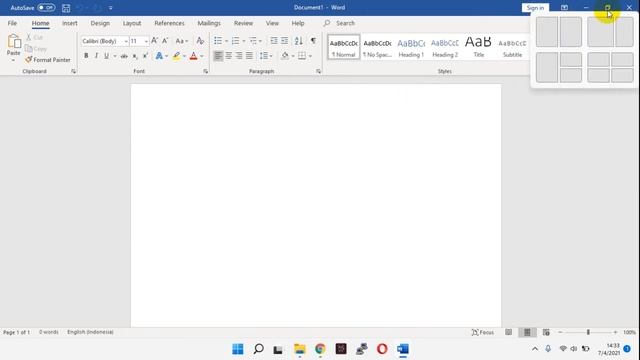The height and width of the screenshot is (360, 640).
Task: Click the Ribbon Display Options icon
Action: click(564, 8)
